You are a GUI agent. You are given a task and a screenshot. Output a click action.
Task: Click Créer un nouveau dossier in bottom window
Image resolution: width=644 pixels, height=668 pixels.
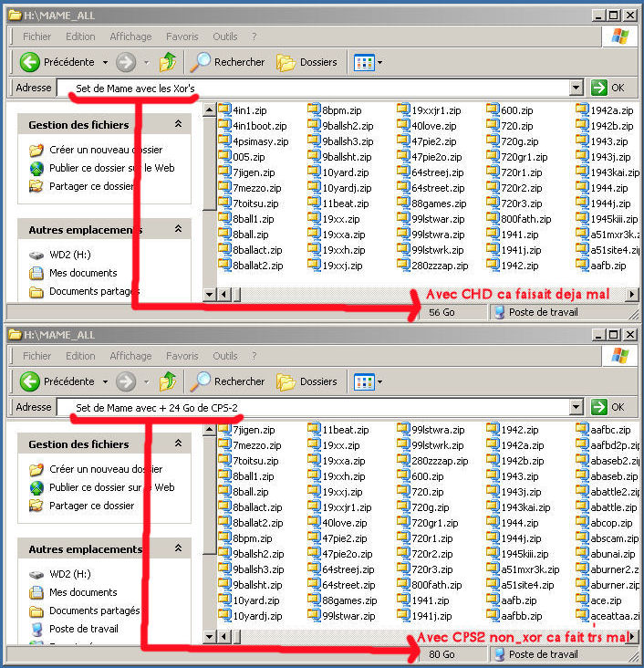pos(97,469)
